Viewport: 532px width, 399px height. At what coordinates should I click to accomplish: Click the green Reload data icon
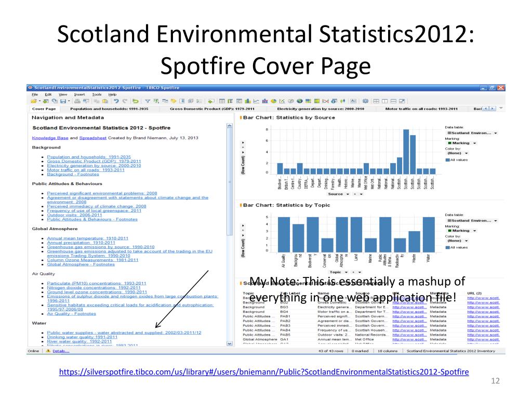coord(136,101)
